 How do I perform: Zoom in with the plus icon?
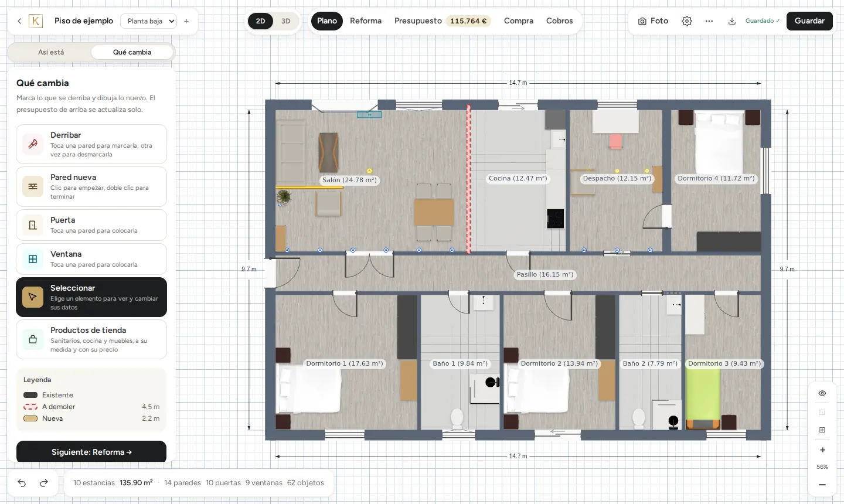click(822, 450)
